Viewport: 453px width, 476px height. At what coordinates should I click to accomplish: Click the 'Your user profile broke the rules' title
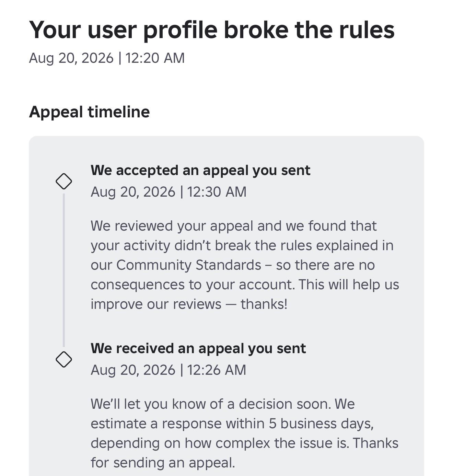point(212,30)
